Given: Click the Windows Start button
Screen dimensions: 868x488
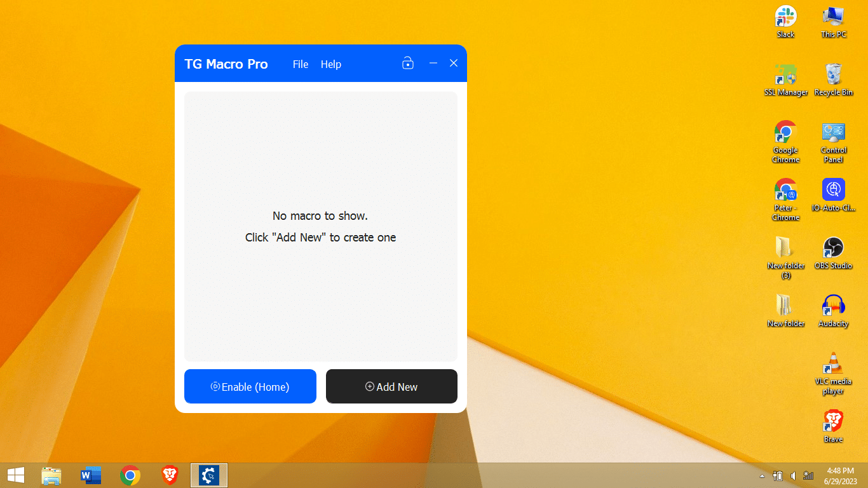Looking at the screenshot, I should point(16,475).
